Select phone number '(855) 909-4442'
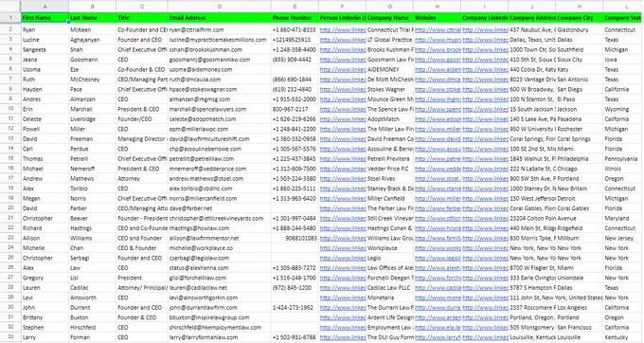Screen dimensions: 644x343 pos(295,59)
